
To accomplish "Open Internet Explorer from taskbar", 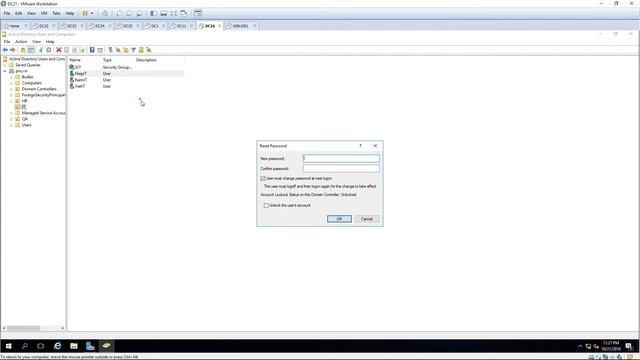I will click(x=58, y=346).
